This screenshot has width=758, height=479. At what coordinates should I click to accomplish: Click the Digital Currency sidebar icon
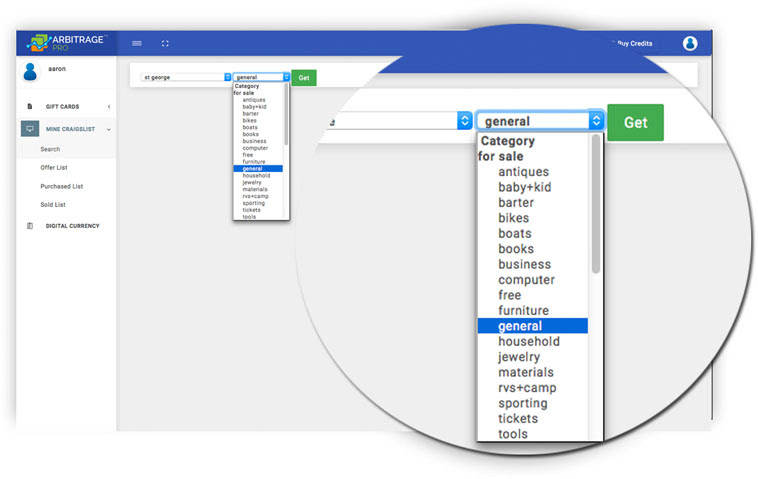[x=30, y=226]
